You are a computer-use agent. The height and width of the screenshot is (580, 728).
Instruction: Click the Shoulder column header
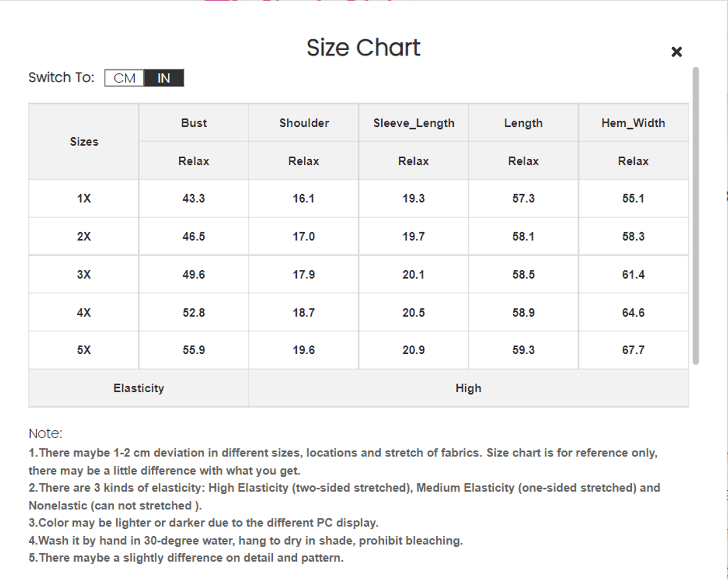coord(304,123)
